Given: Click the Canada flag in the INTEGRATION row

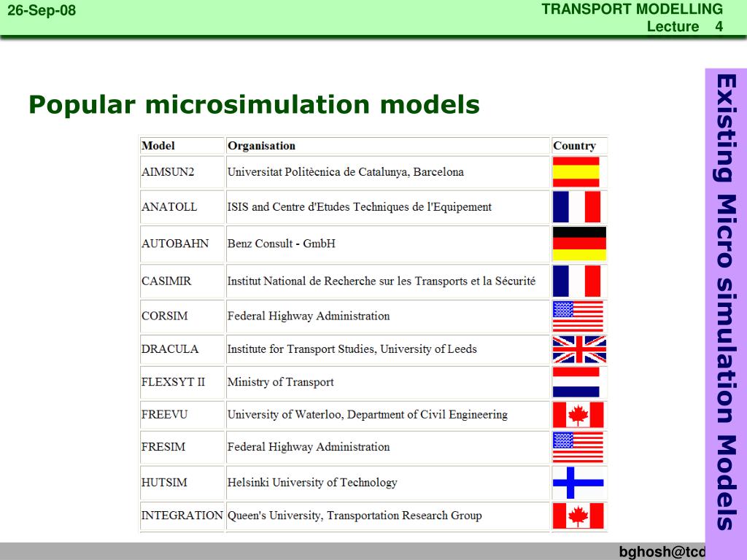Looking at the screenshot, I should tap(578, 516).
